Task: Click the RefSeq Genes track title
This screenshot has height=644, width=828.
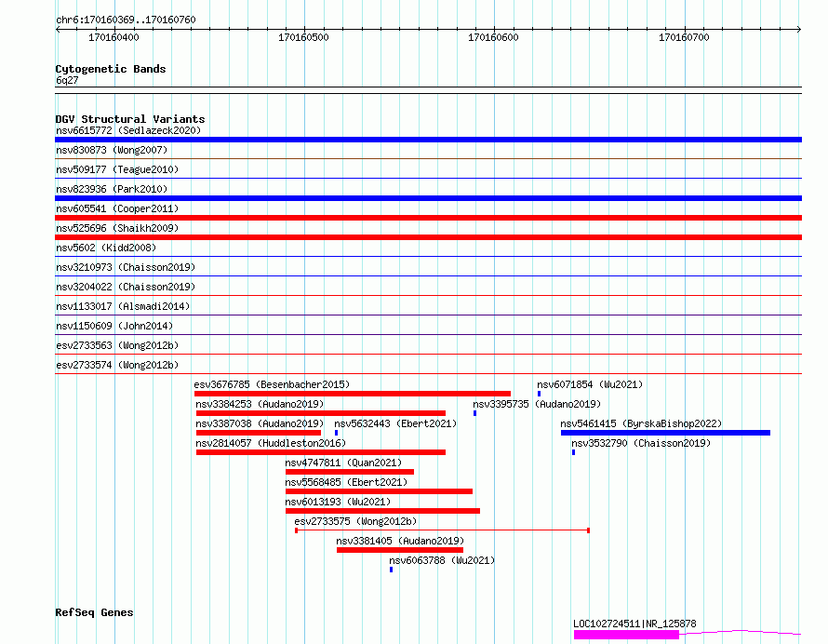Action: tap(94, 612)
